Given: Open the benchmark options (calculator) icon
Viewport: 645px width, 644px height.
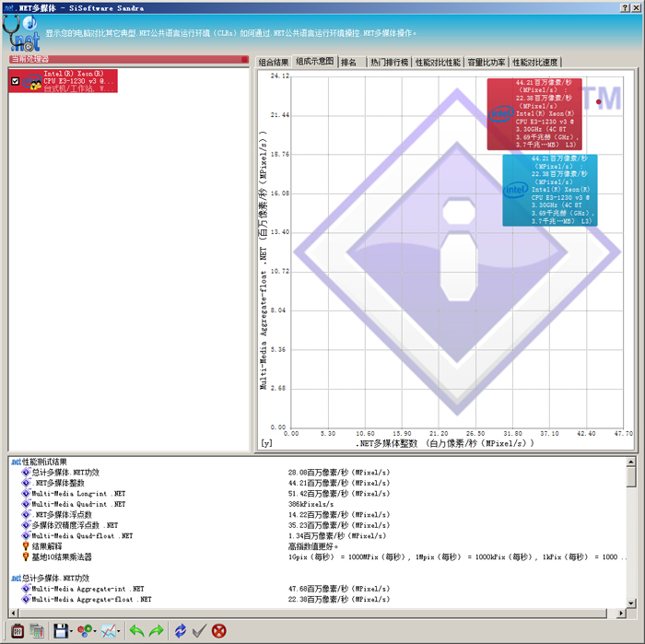Looking at the screenshot, I should (17, 630).
